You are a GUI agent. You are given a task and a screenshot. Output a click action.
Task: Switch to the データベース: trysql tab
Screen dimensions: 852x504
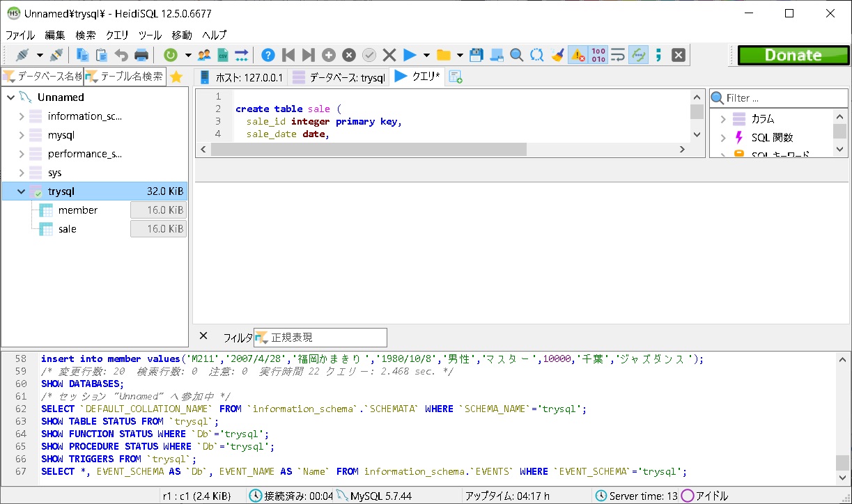(x=339, y=77)
